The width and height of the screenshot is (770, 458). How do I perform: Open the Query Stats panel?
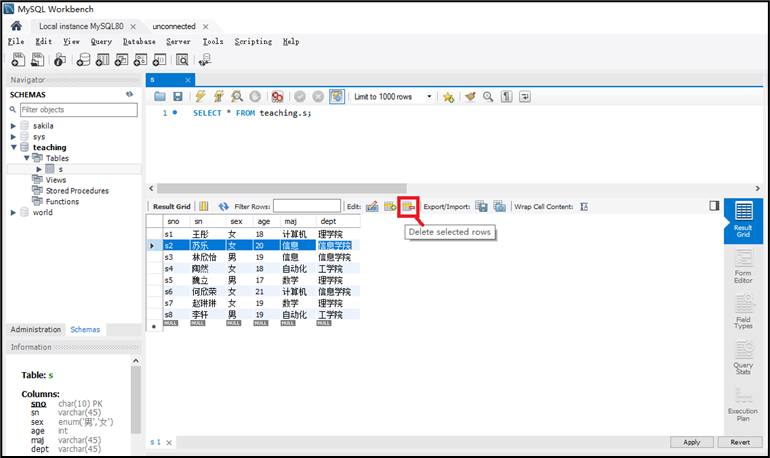[x=743, y=358]
